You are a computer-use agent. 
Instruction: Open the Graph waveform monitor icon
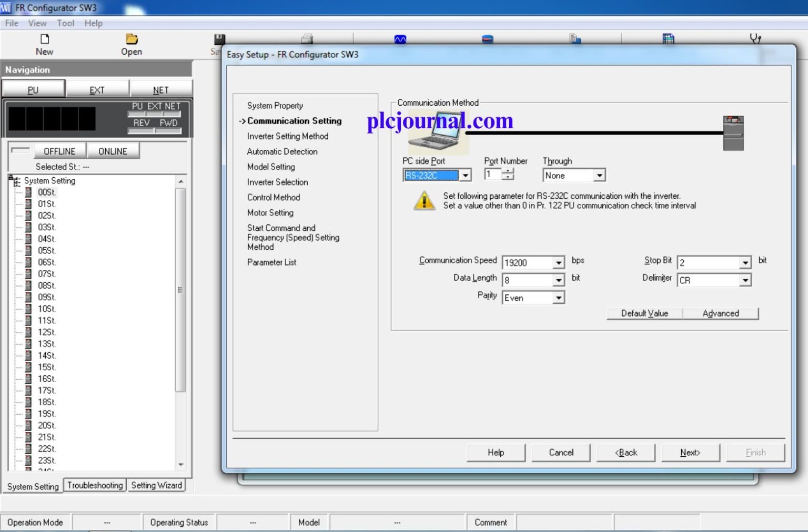[399, 39]
